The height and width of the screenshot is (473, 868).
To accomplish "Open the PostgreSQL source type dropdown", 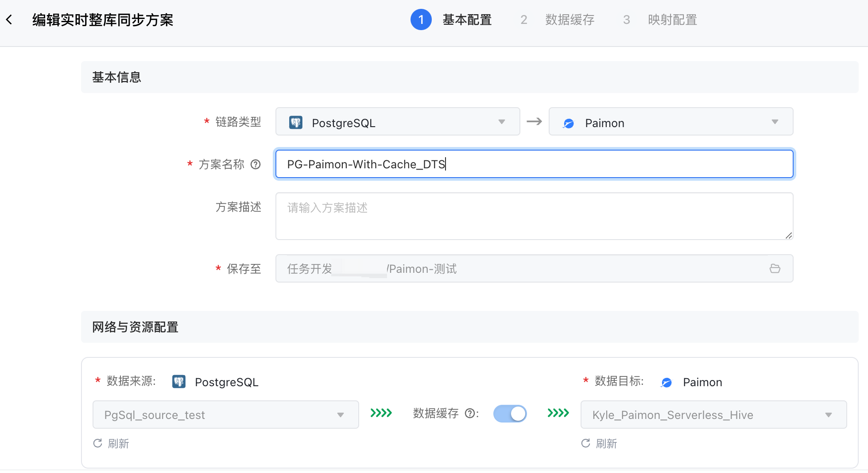I will [x=398, y=121].
